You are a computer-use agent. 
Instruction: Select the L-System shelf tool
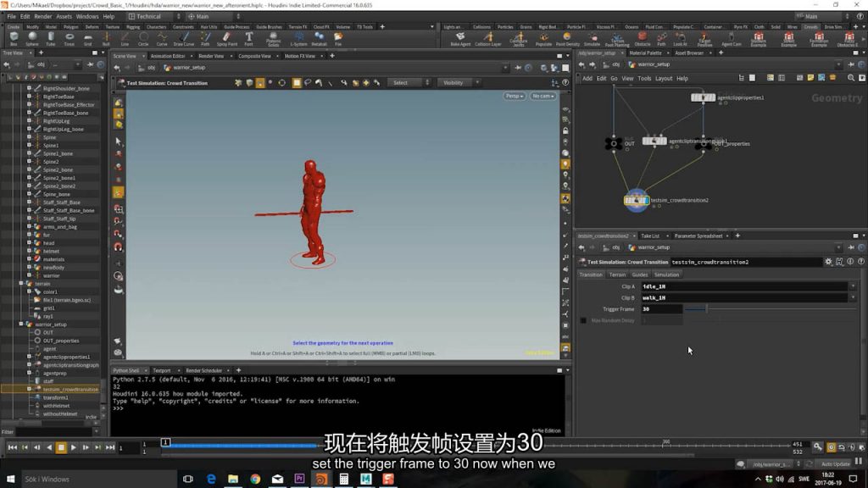click(x=298, y=39)
